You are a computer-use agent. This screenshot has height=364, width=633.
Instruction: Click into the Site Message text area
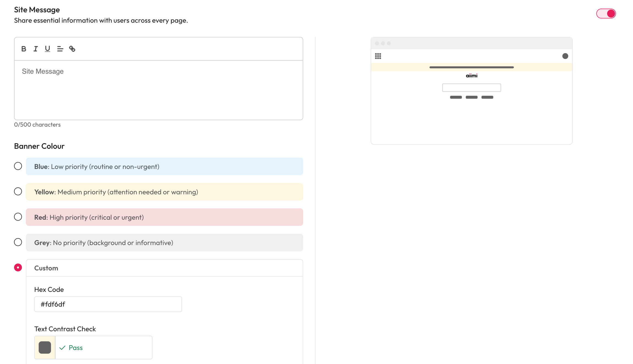pos(159,90)
